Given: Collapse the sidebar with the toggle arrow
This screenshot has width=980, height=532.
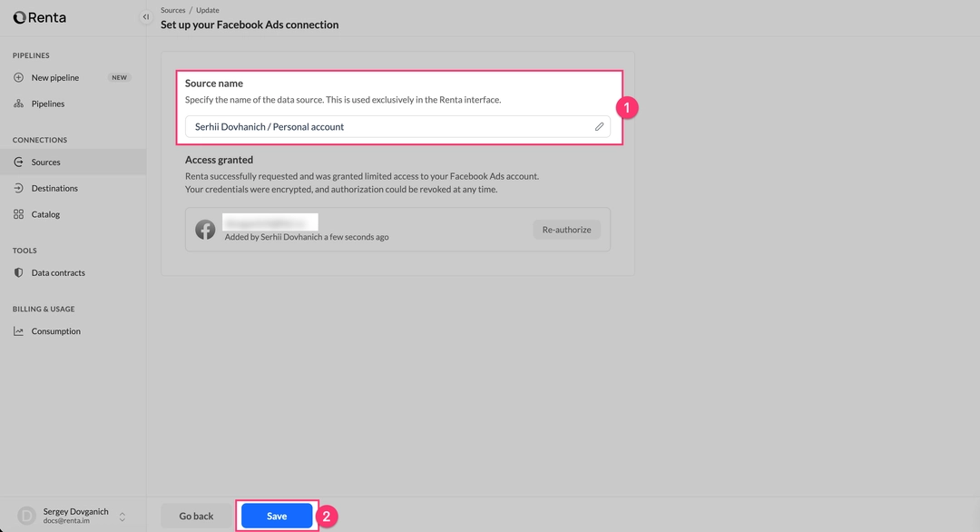Looking at the screenshot, I should tap(145, 17).
